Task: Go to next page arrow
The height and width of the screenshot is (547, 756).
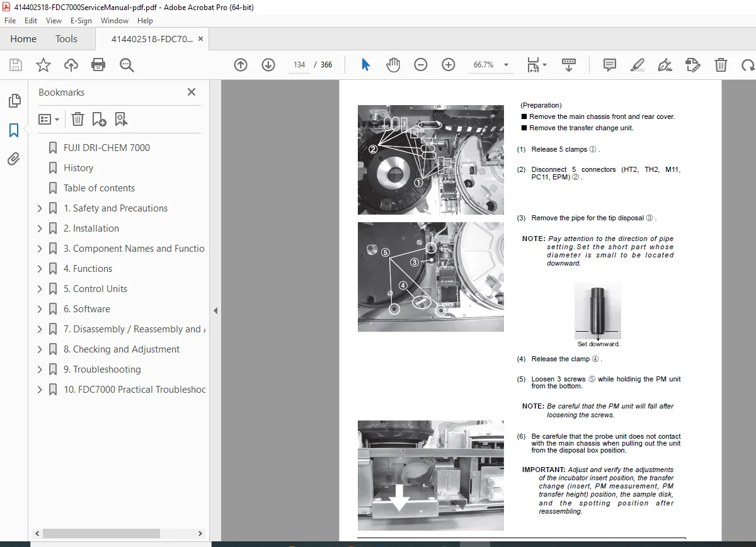Action: click(268, 65)
